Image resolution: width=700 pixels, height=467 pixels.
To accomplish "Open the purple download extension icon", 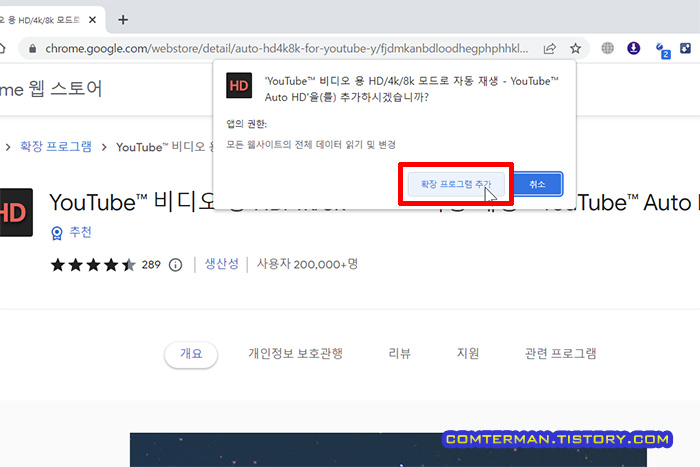I will (x=633, y=48).
